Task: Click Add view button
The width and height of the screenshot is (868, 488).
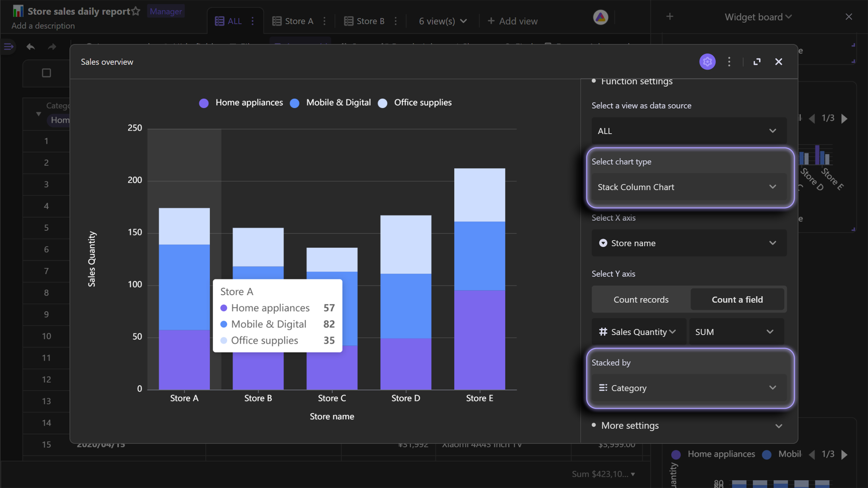Action: 512,21
